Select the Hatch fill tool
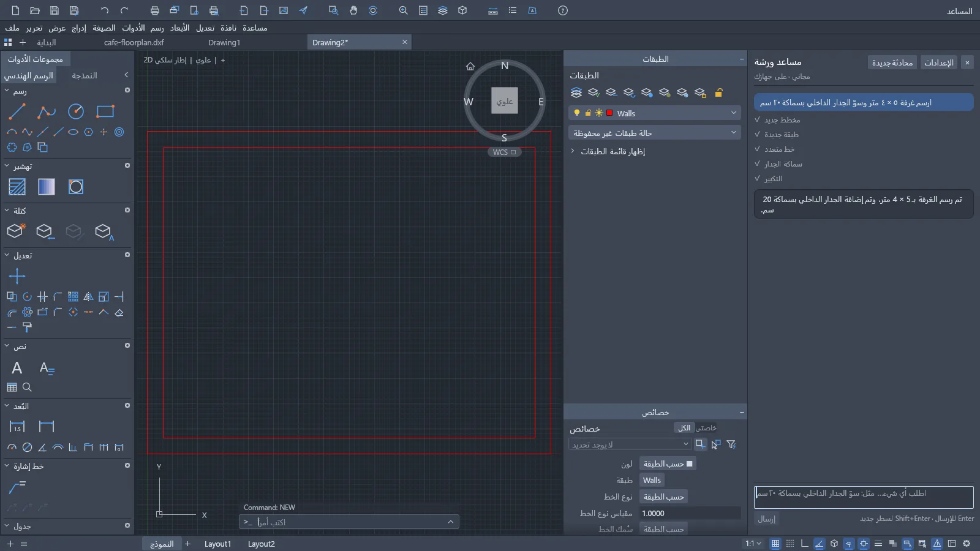Screen dimensions: 980x551 pyautogui.click(x=17, y=187)
